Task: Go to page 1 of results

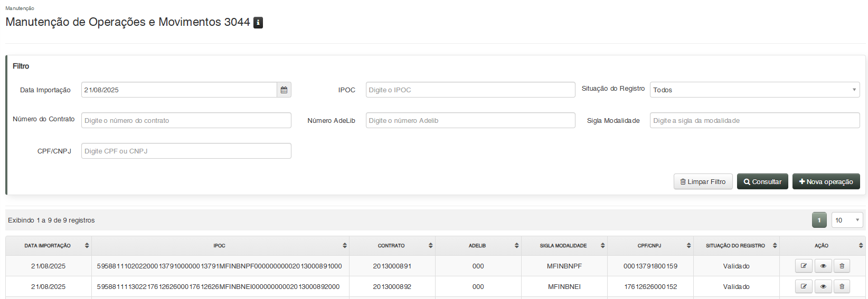Action: click(819, 220)
